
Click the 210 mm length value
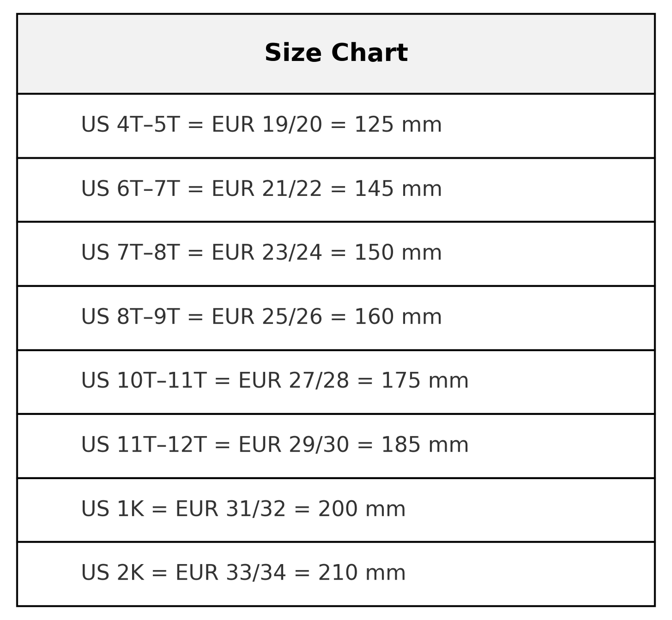pos(362,573)
